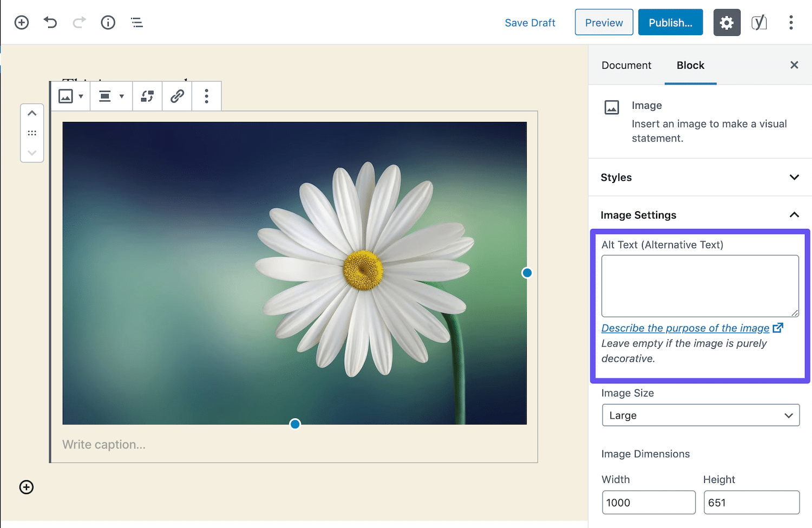The image size is (812, 528).
Task: Toggle the settings sidebar gear button
Action: [x=726, y=22]
